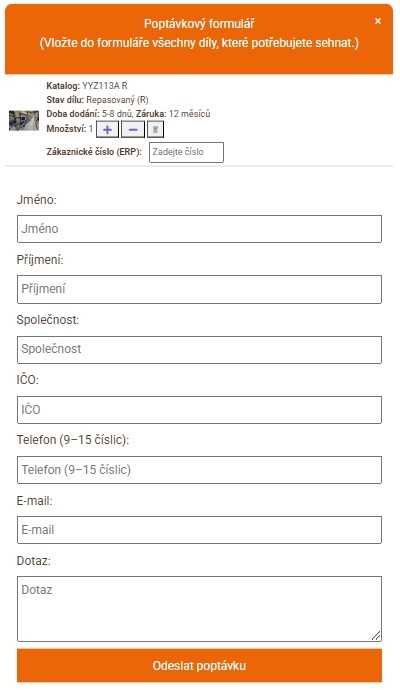Decrease Množství with the minus button
Screen dimensions: 400x690
pyautogui.click(x=133, y=130)
